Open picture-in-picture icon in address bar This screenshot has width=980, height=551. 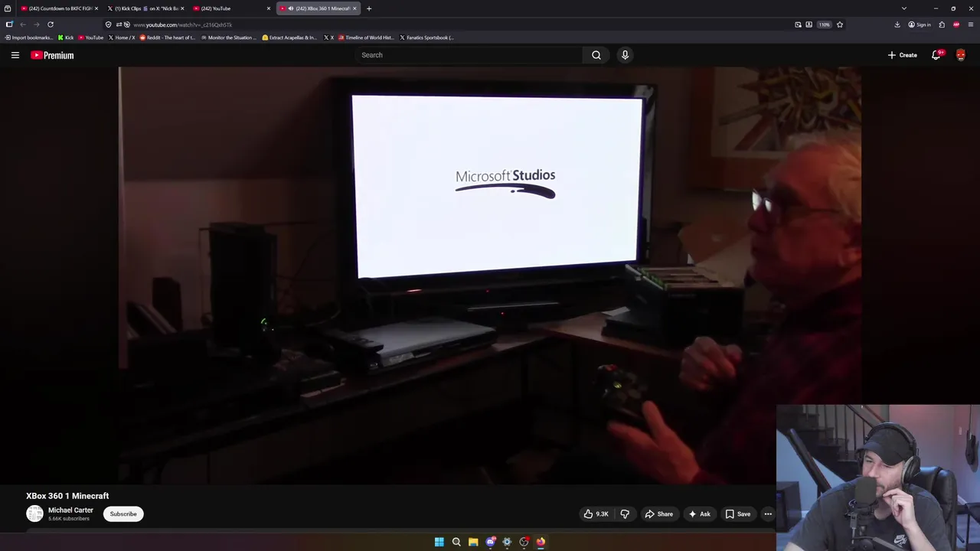pyautogui.click(x=798, y=24)
